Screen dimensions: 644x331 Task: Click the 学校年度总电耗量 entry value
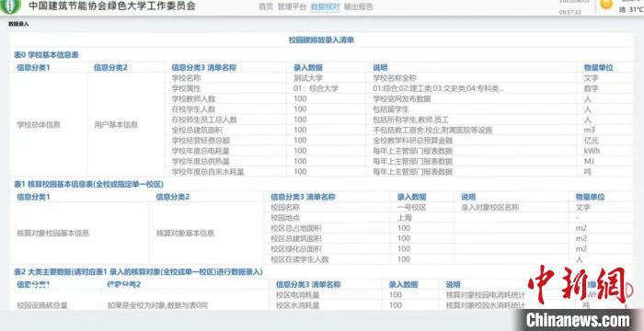click(327, 151)
